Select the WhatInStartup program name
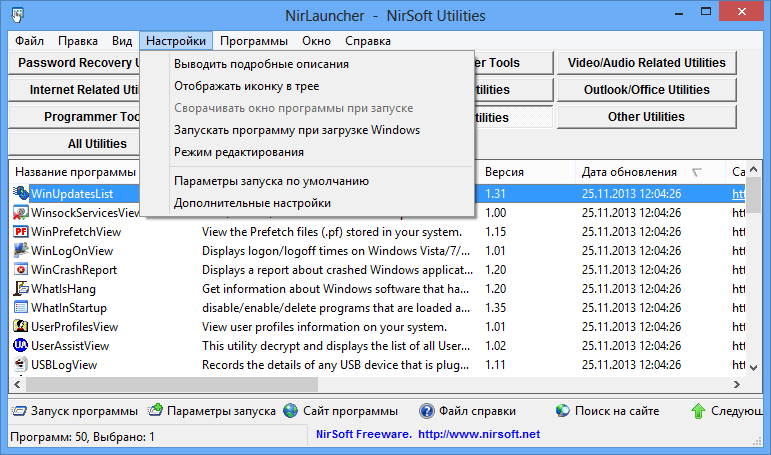 (x=69, y=307)
